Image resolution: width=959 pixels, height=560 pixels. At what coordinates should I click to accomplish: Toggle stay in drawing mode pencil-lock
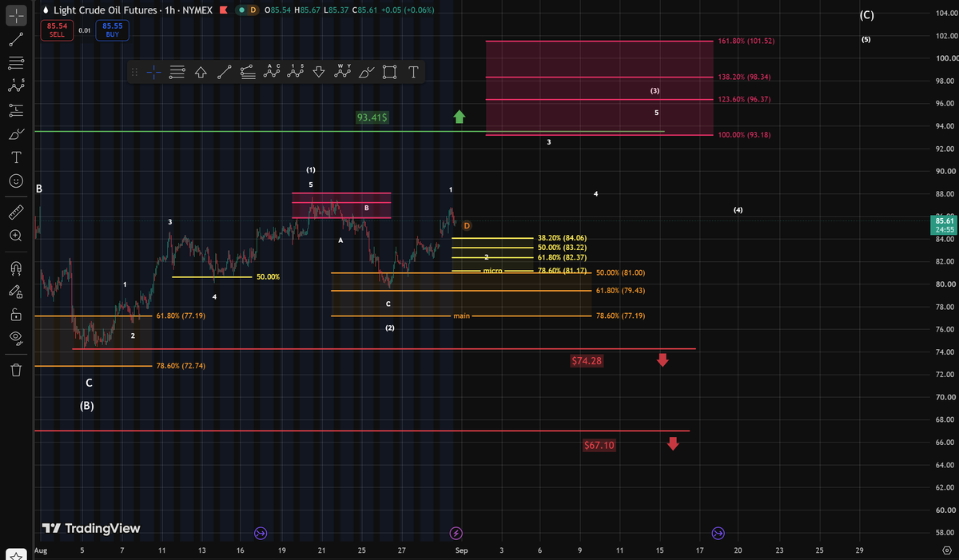(x=17, y=291)
